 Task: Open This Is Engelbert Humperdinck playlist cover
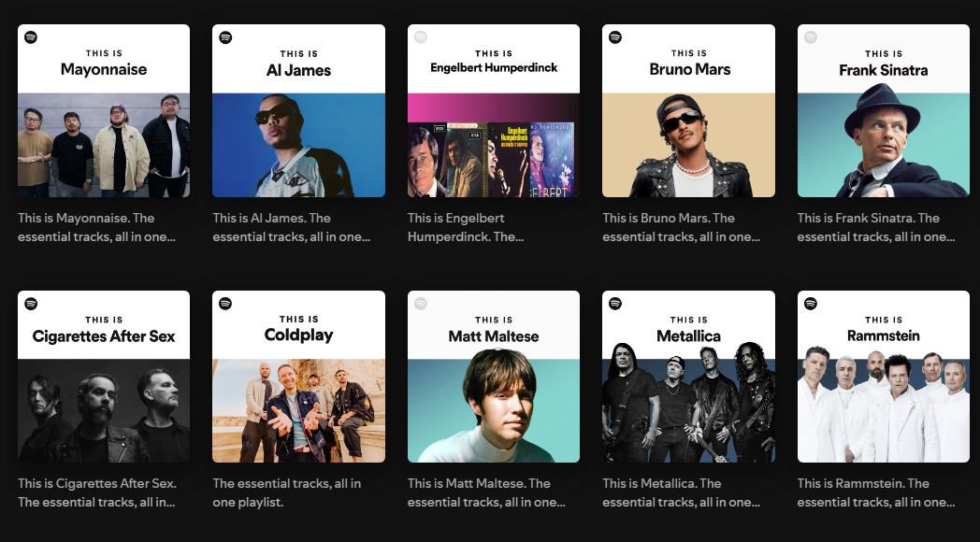[x=494, y=110]
